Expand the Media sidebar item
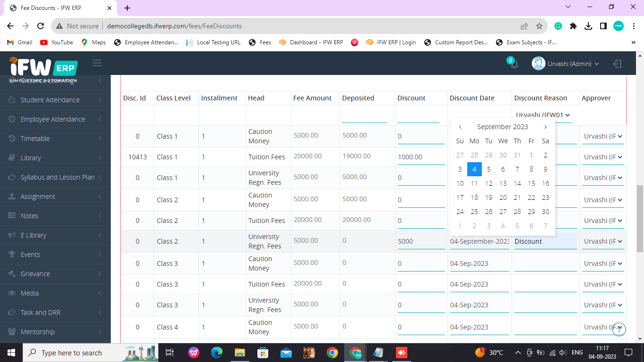This screenshot has height=362, width=644. pyautogui.click(x=55, y=293)
